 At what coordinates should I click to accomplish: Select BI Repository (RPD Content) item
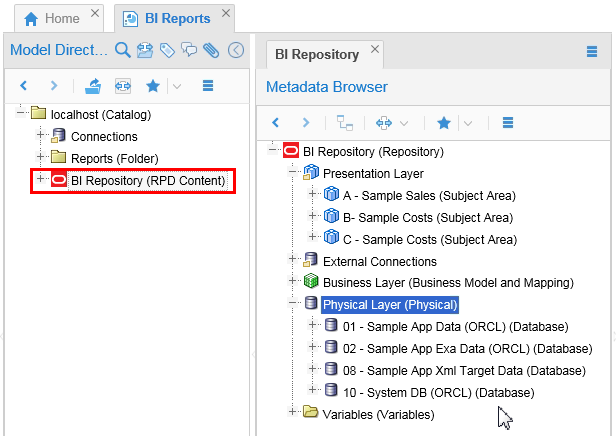point(148,181)
